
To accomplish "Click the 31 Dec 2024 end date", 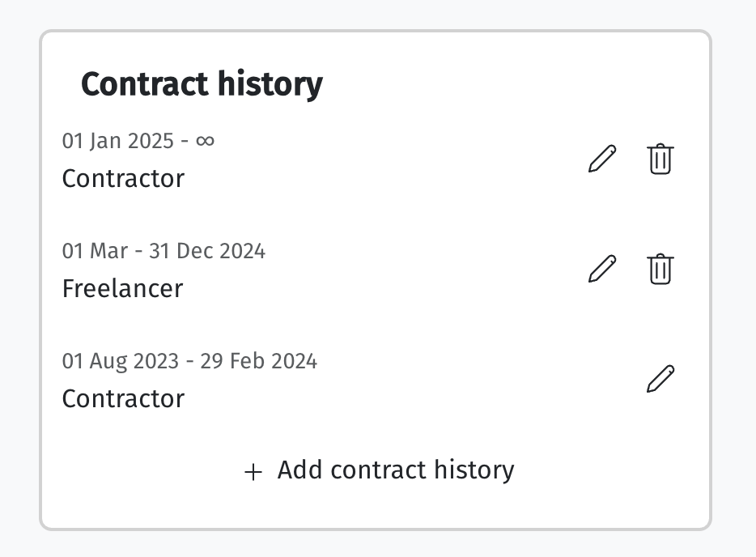I will click(x=207, y=251).
